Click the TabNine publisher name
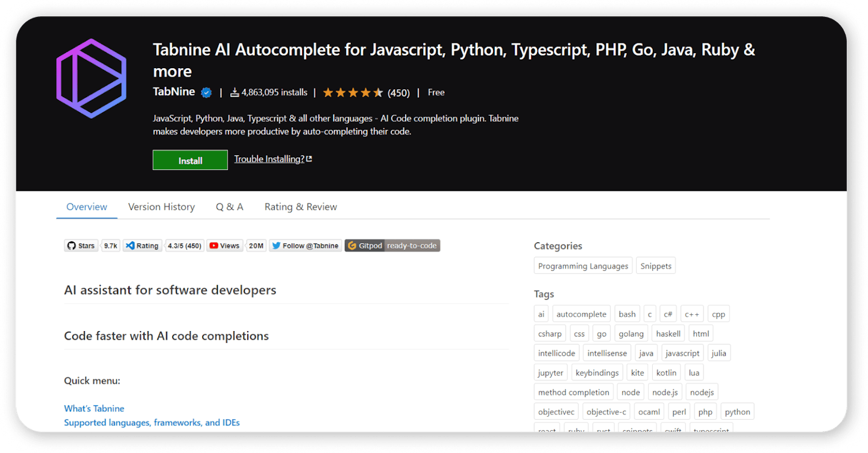This screenshot has width=868, height=453. pos(174,92)
